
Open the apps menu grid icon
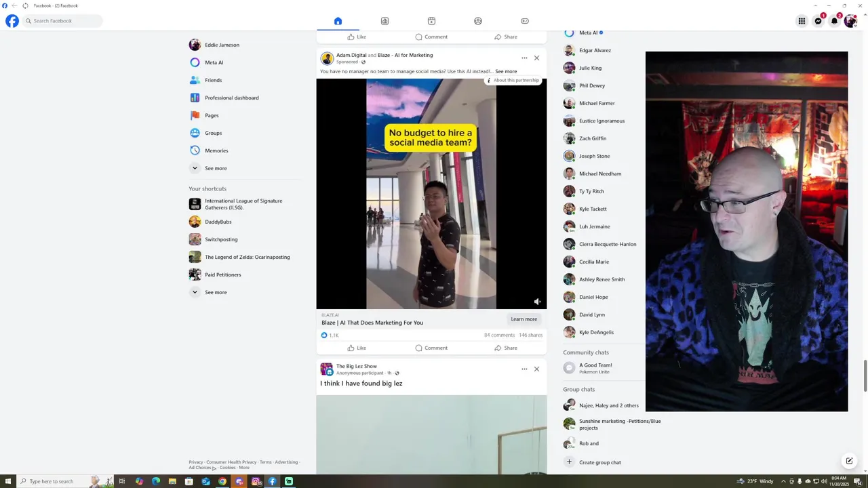coord(802,21)
